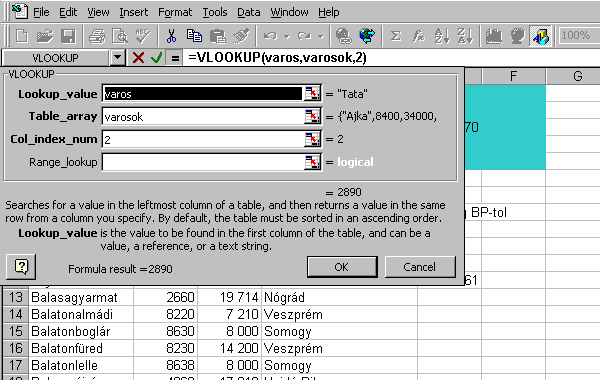
Task: Click the Paste clipboard icon
Action: 218,36
